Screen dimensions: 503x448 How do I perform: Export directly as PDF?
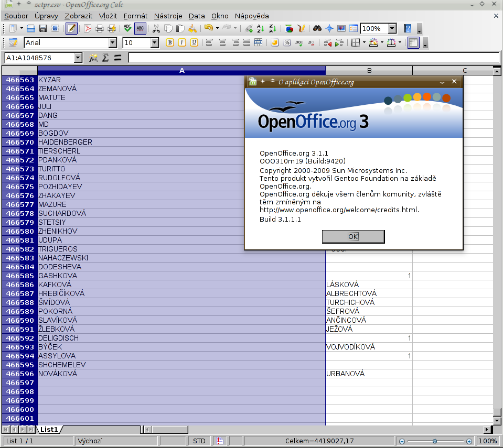(x=87, y=28)
